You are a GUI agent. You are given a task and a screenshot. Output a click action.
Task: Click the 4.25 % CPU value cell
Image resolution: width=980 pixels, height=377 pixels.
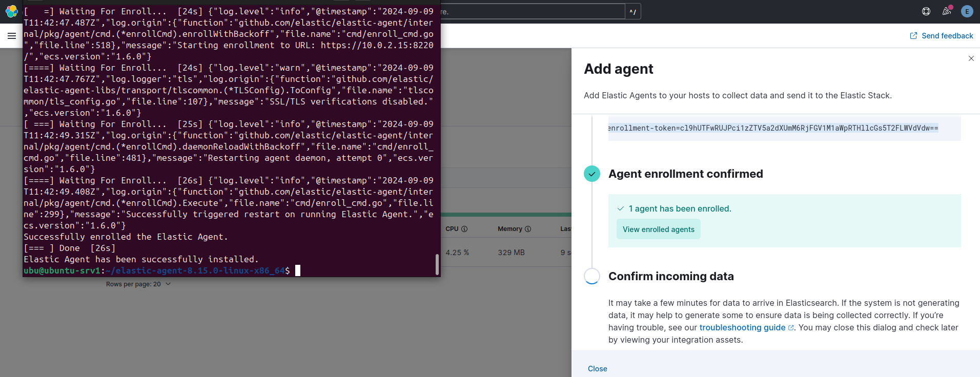pyautogui.click(x=457, y=253)
